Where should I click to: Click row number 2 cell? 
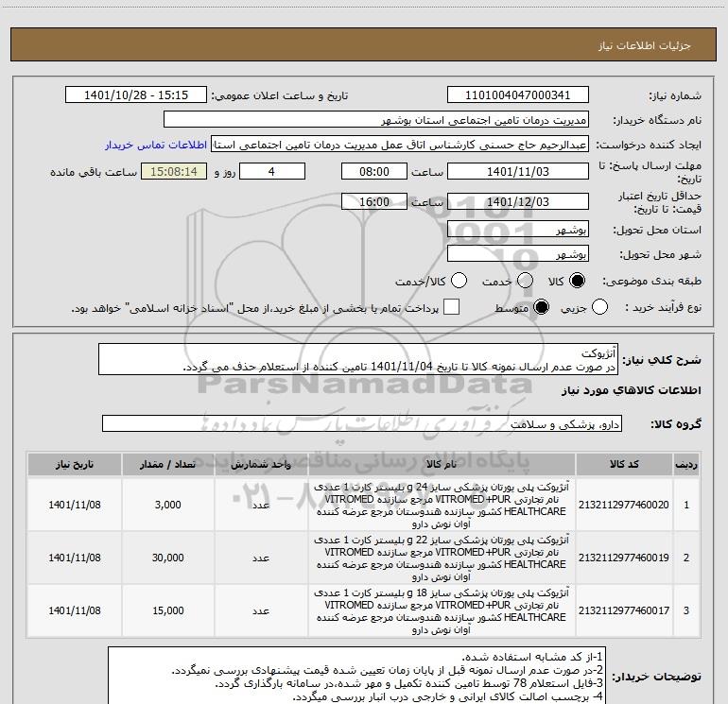686,558
